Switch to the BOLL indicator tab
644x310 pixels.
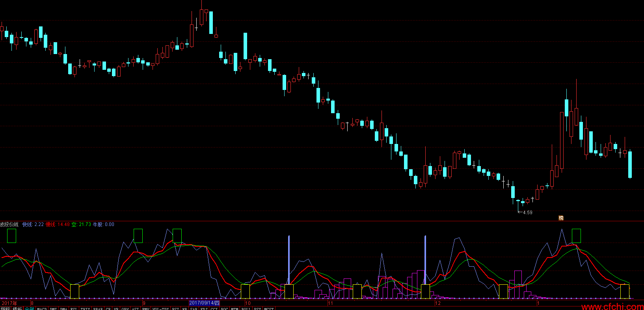(246, 309)
